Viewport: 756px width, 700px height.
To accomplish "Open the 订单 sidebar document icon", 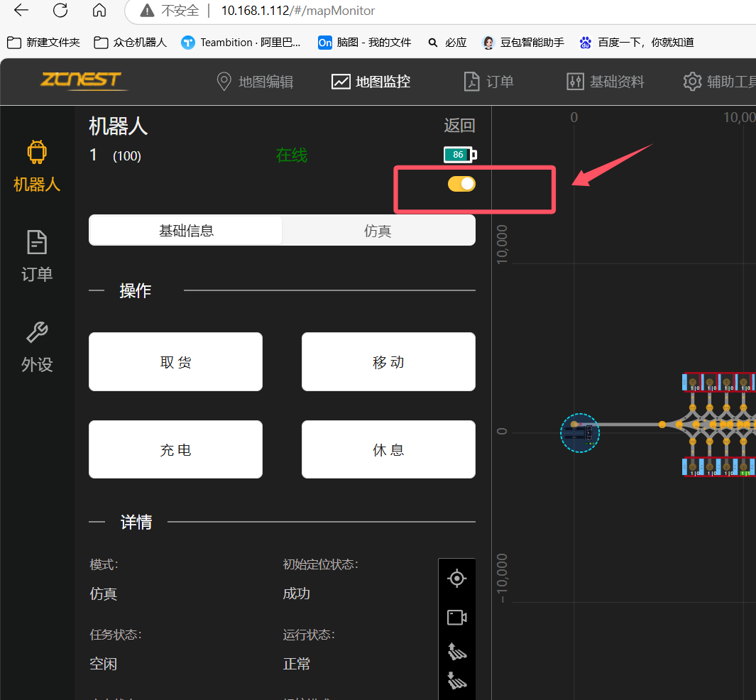I will [x=37, y=256].
